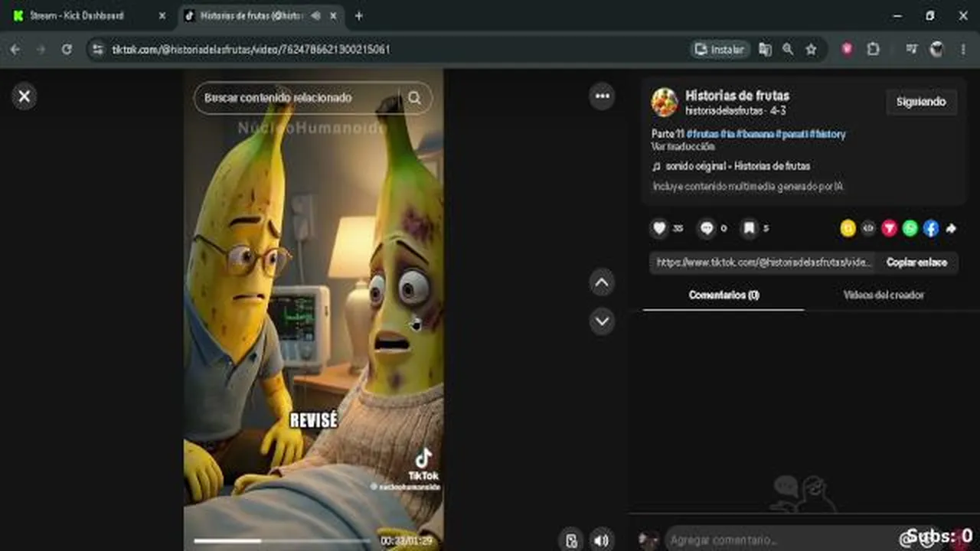Share the video to Facebook
This screenshot has height=551, width=980.
930,228
